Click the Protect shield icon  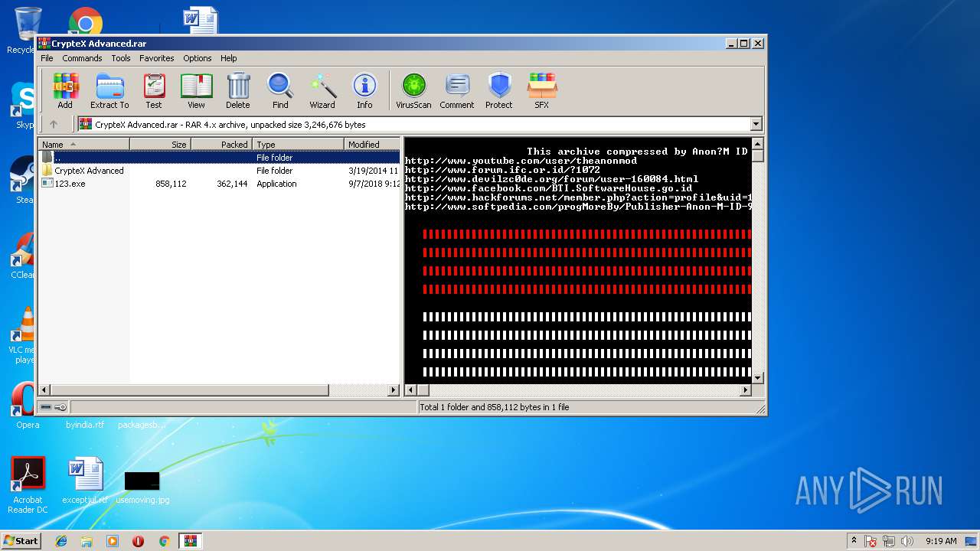[499, 91]
